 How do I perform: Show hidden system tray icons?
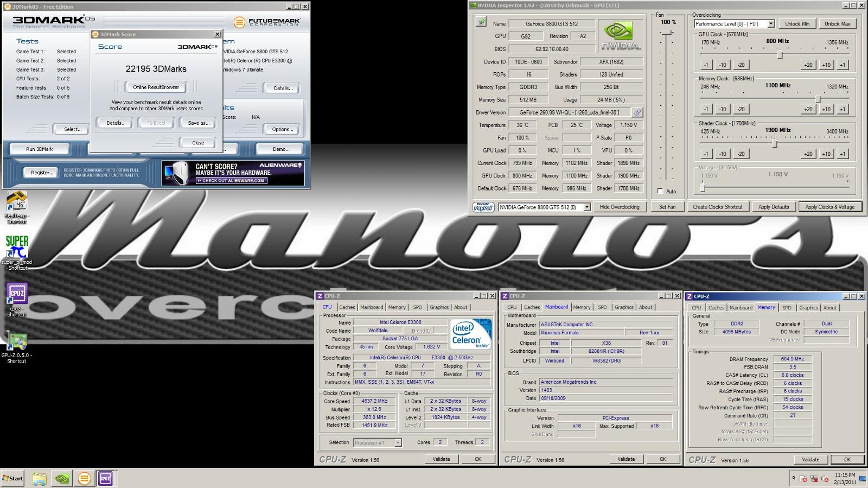click(x=793, y=478)
